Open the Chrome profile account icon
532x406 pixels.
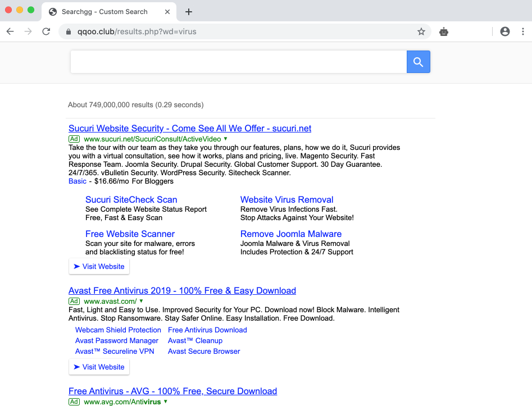tap(504, 32)
